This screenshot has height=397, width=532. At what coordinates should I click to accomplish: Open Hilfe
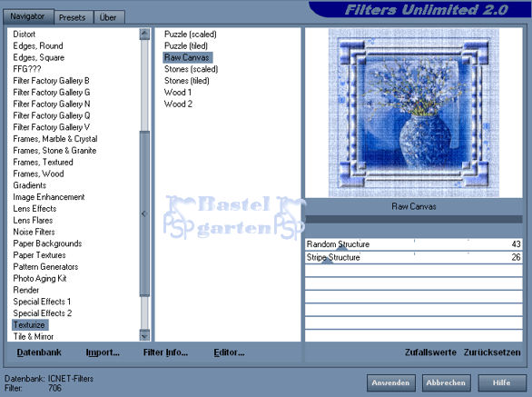[501, 382]
